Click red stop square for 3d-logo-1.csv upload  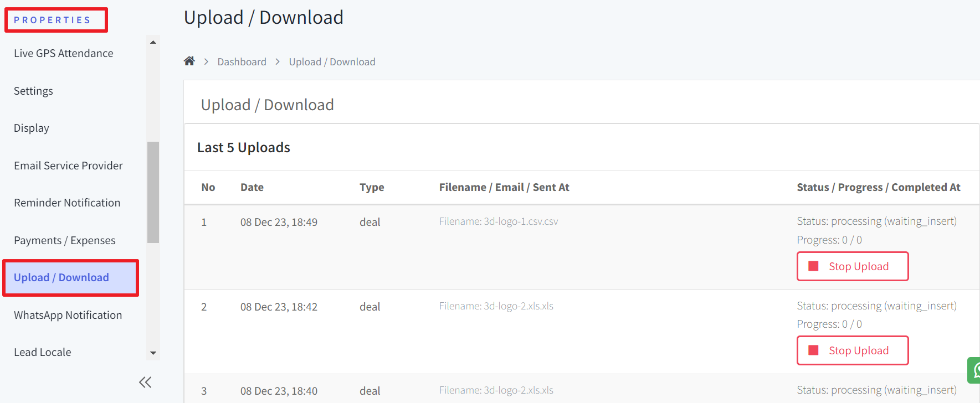(x=814, y=266)
